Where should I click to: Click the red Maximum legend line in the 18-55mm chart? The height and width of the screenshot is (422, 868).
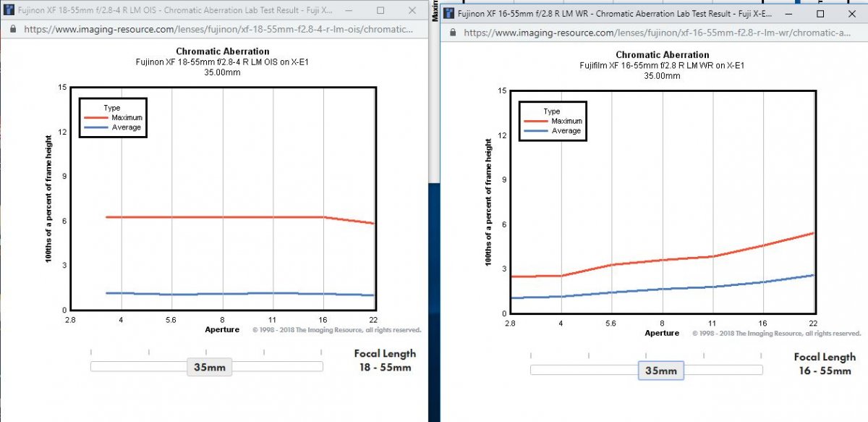pyautogui.click(x=96, y=117)
